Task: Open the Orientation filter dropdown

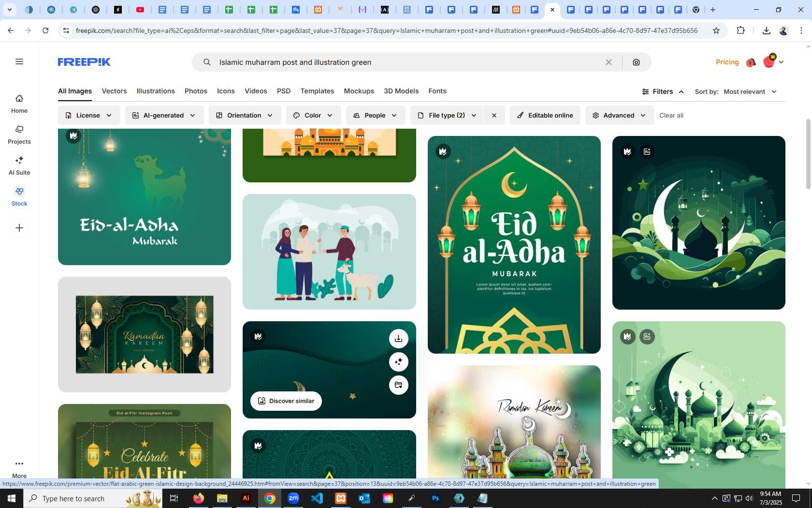Action: [245, 115]
